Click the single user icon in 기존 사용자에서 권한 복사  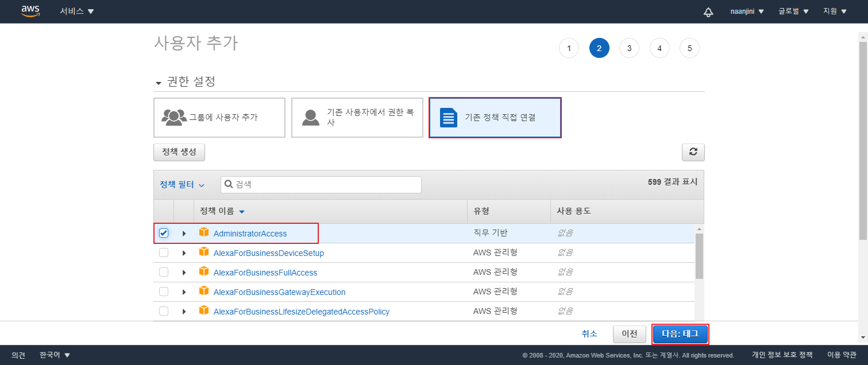click(x=311, y=117)
